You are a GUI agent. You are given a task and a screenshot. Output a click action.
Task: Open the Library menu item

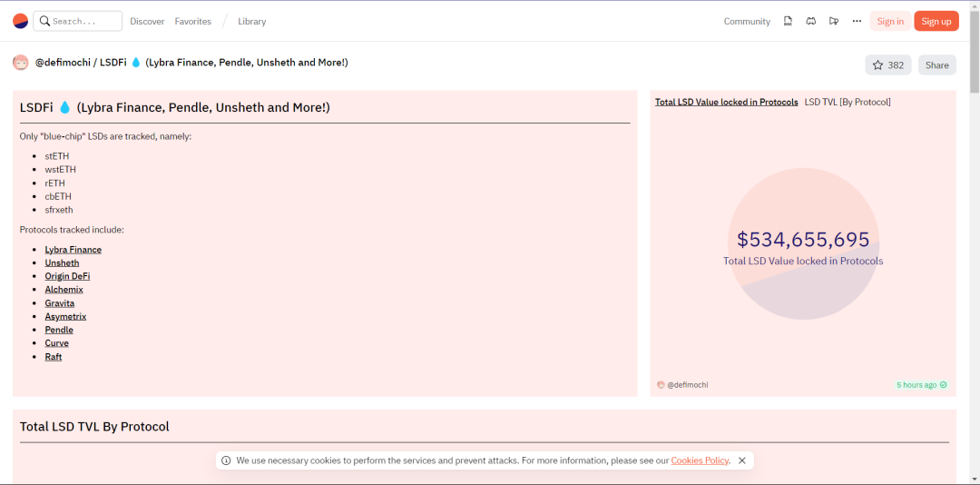252,21
